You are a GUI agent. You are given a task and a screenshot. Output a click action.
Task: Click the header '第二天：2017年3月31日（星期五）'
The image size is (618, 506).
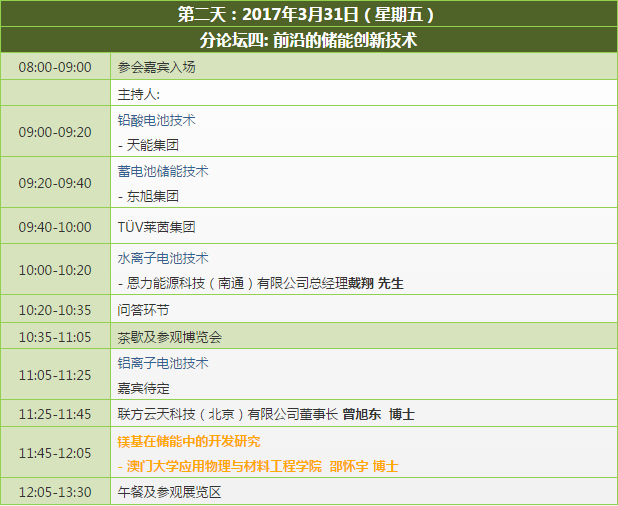point(306,15)
